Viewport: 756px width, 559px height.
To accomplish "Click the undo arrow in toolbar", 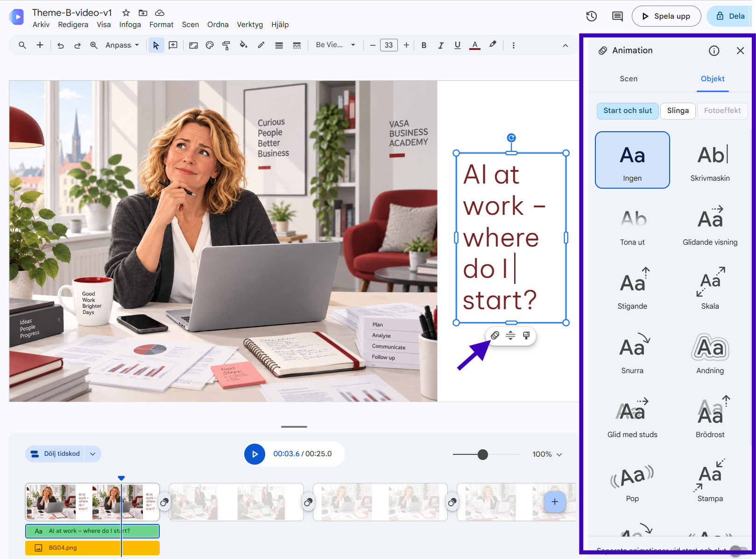I will (61, 45).
